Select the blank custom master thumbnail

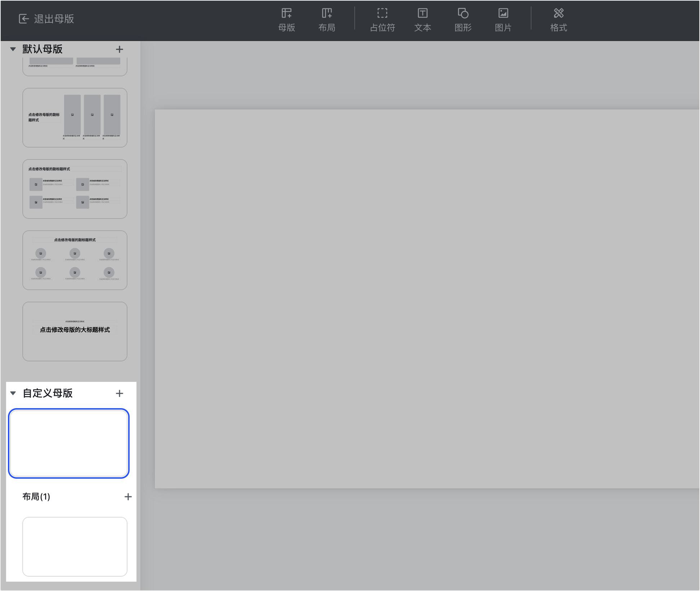[x=69, y=443]
